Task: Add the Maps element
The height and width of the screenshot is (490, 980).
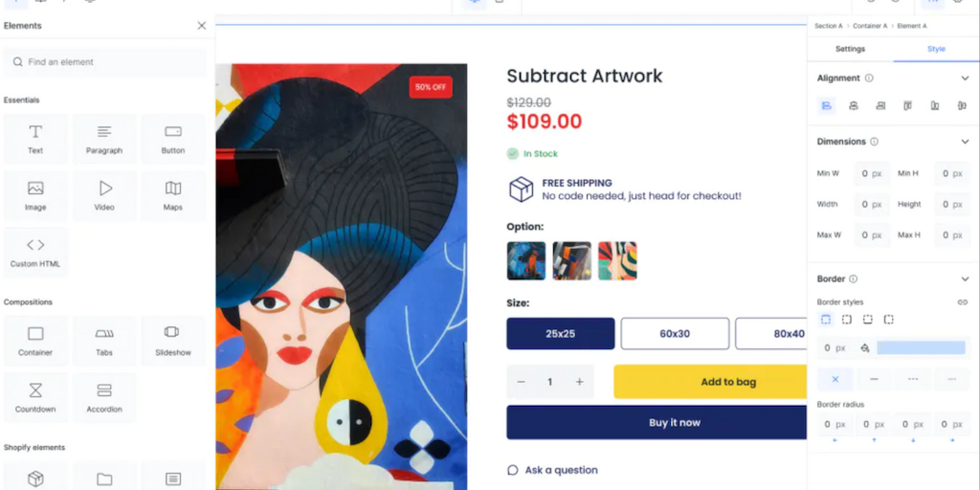Action: (173, 195)
